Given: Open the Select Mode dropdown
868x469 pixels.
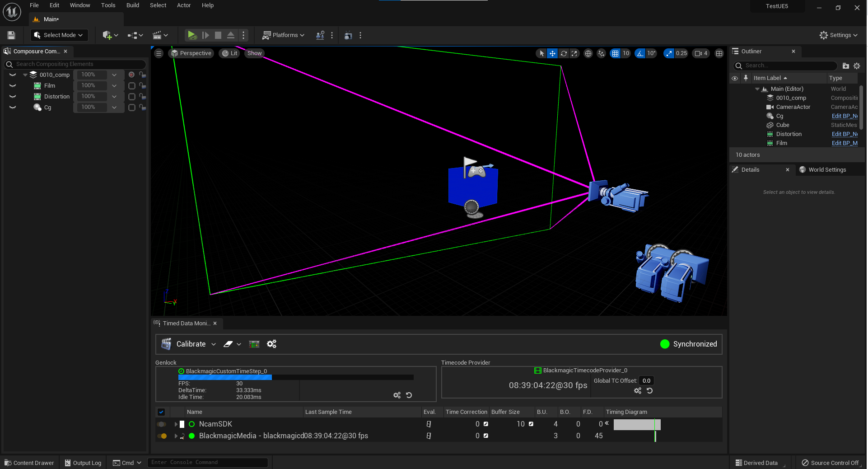Looking at the screenshot, I should 59,35.
